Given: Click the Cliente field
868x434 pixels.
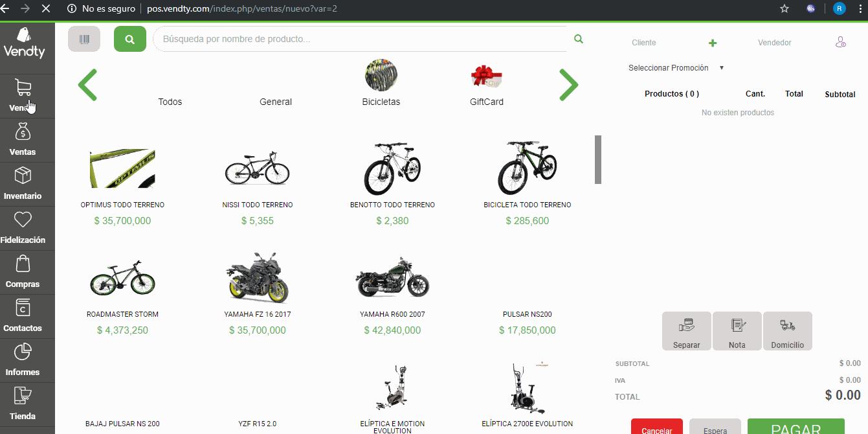Looking at the screenshot, I should [x=644, y=43].
